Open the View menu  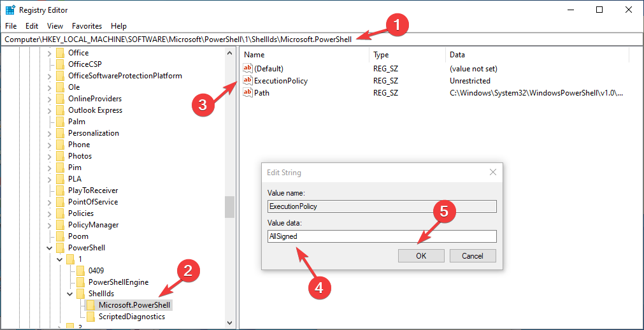pos(55,26)
